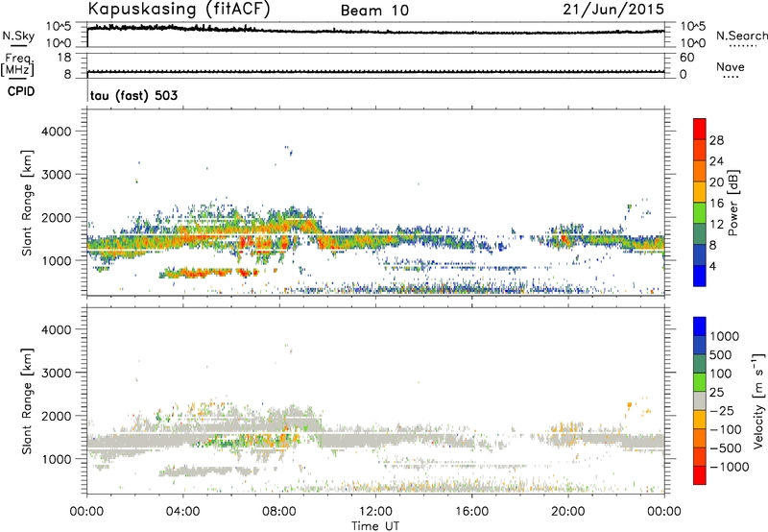Pick the red top segment of power colorbar

(700, 129)
